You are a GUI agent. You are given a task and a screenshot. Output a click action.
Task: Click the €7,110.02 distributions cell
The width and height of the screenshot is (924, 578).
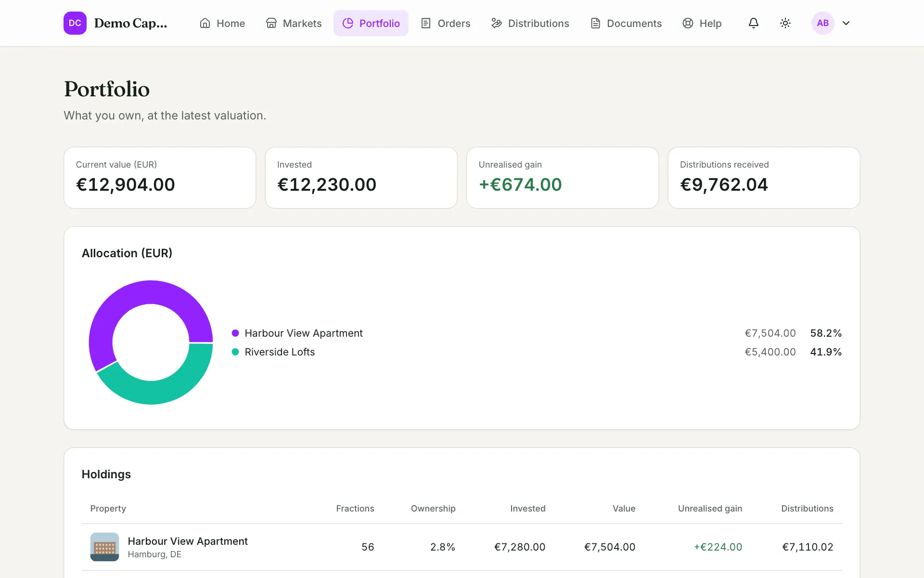click(808, 547)
